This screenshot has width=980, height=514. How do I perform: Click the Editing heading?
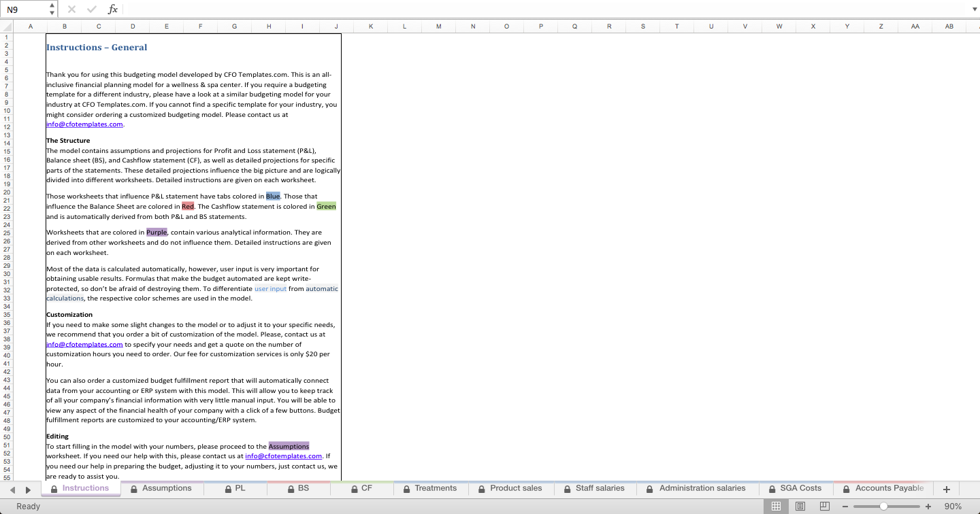57,436
